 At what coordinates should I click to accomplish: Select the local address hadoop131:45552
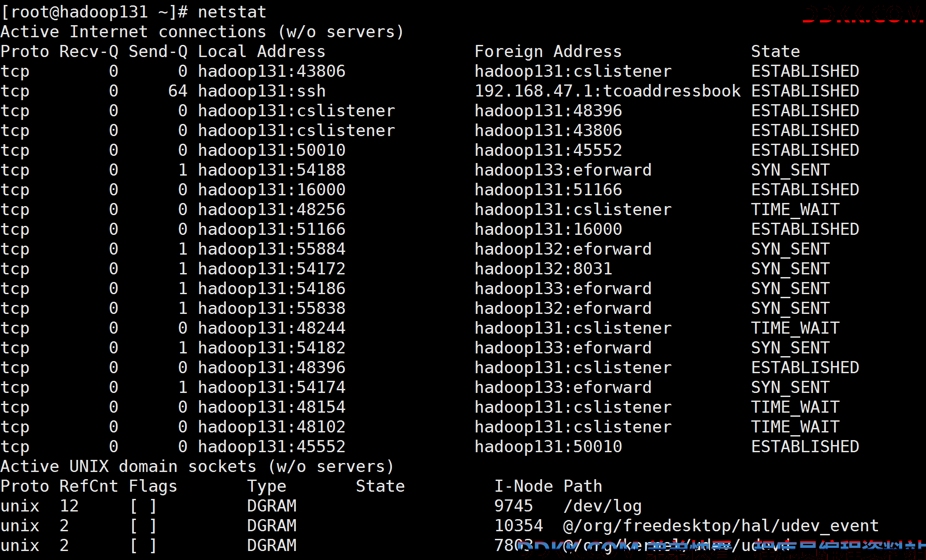[x=272, y=447]
